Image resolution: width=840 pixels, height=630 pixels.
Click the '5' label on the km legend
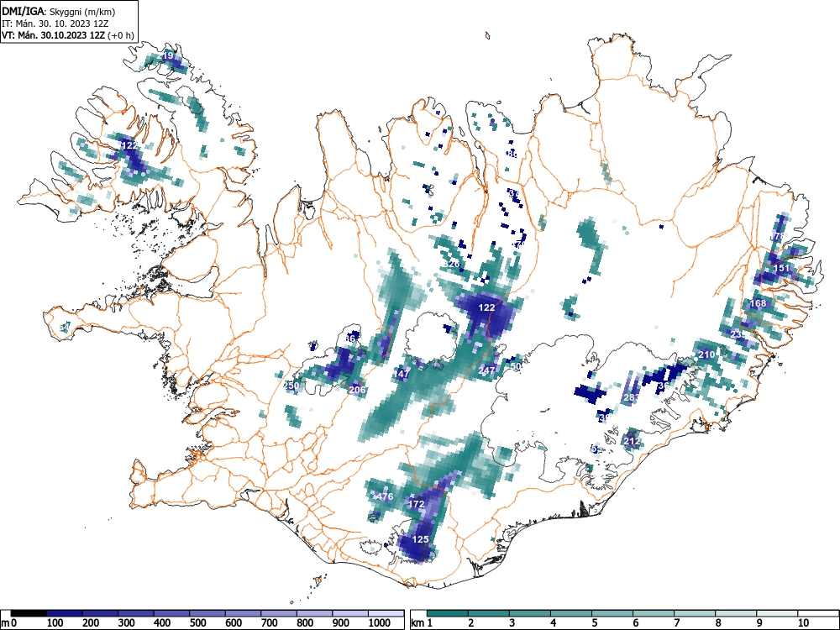[595, 623]
